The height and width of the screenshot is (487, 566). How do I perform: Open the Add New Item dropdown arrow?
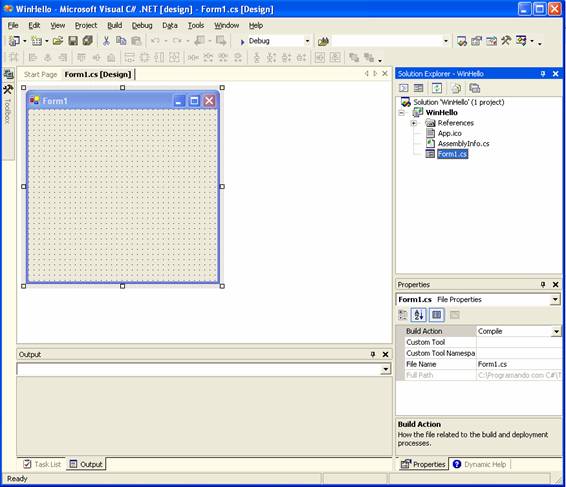pyautogui.click(x=47, y=41)
